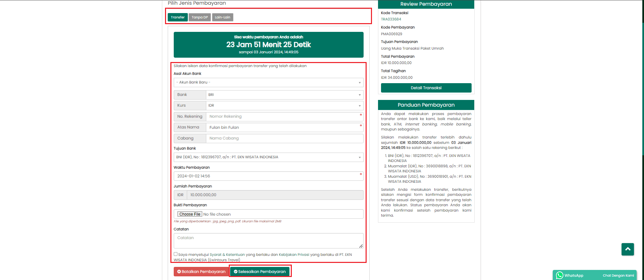Image resolution: width=644 pixels, height=280 pixels.
Task: Click the Batalkan Pembayaran button
Action: pos(201,272)
